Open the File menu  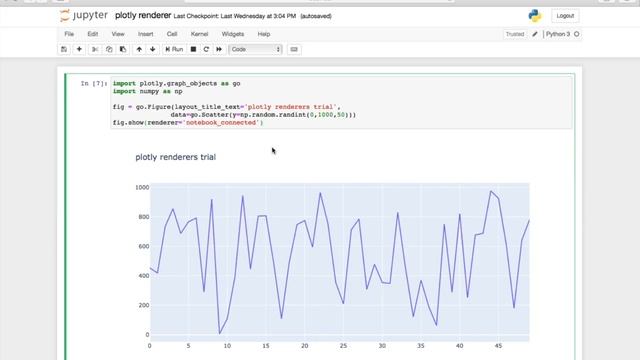point(69,34)
